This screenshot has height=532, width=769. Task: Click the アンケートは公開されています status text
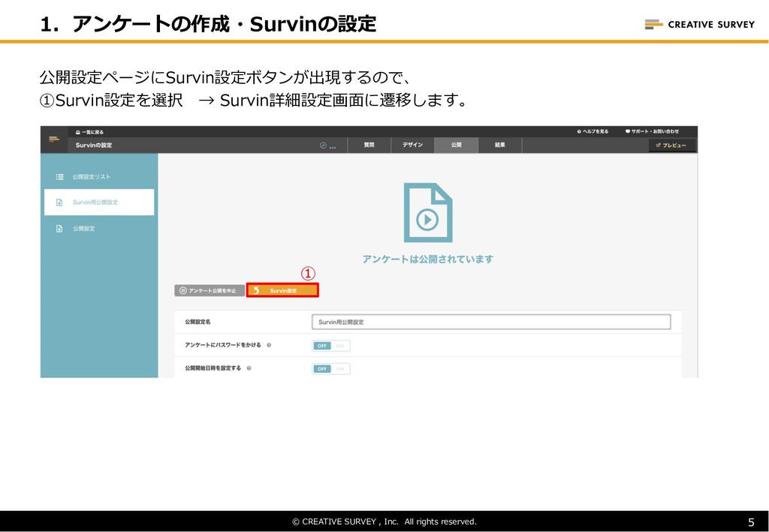click(427, 259)
